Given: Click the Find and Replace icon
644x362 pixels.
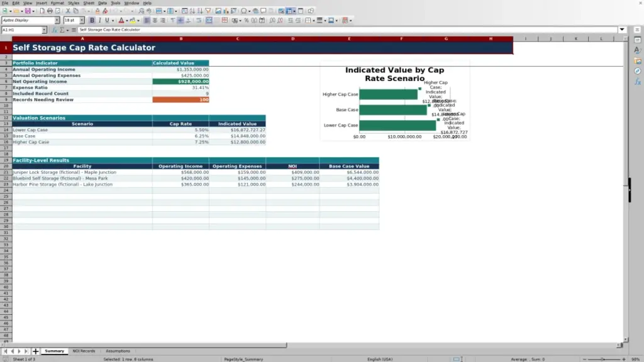Looking at the screenshot, I should point(142,11).
